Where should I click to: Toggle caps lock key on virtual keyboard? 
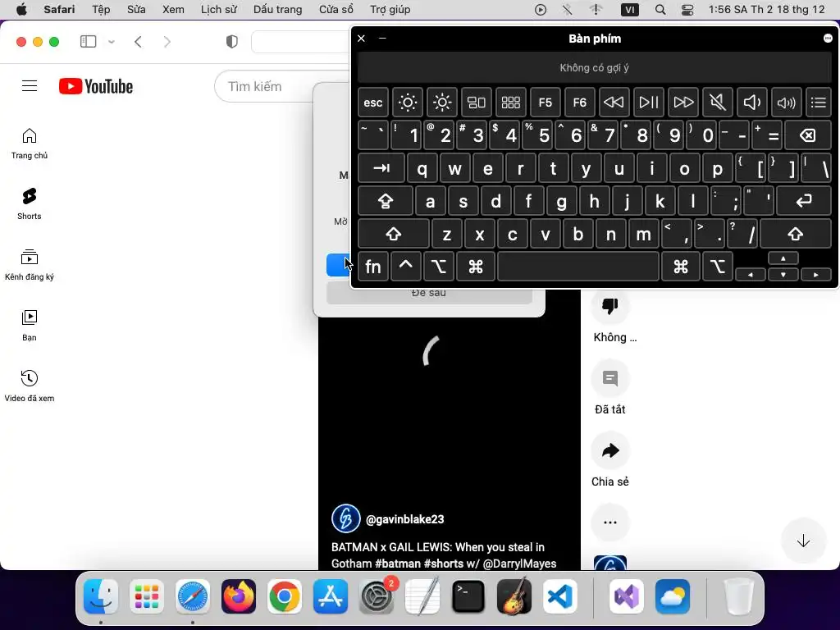coord(386,201)
